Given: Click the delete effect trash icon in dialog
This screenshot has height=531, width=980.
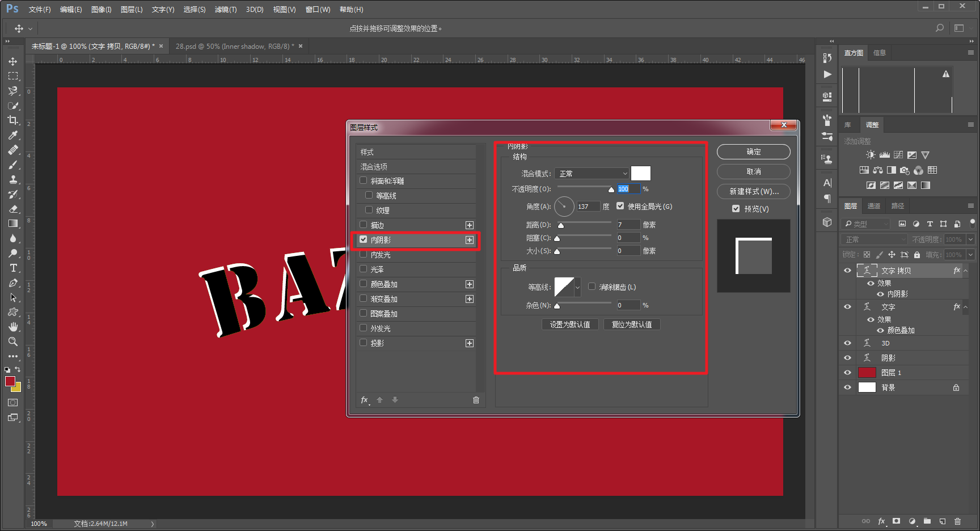Looking at the screenshot, I should pyautogui.click(x=476, y=400).
